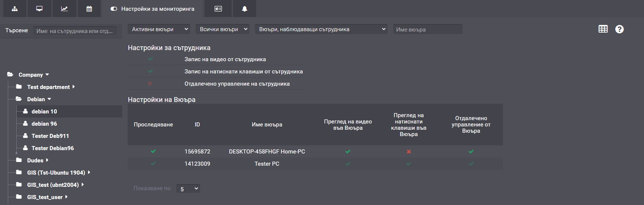Click the ID column header

(x=197, y=125)
